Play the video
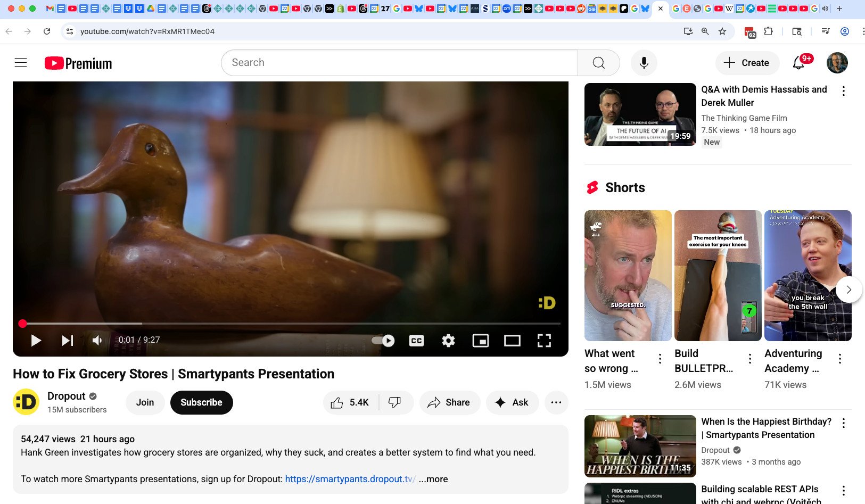The height and width of the screenshot is (504, 865). (x=36, y=341)
